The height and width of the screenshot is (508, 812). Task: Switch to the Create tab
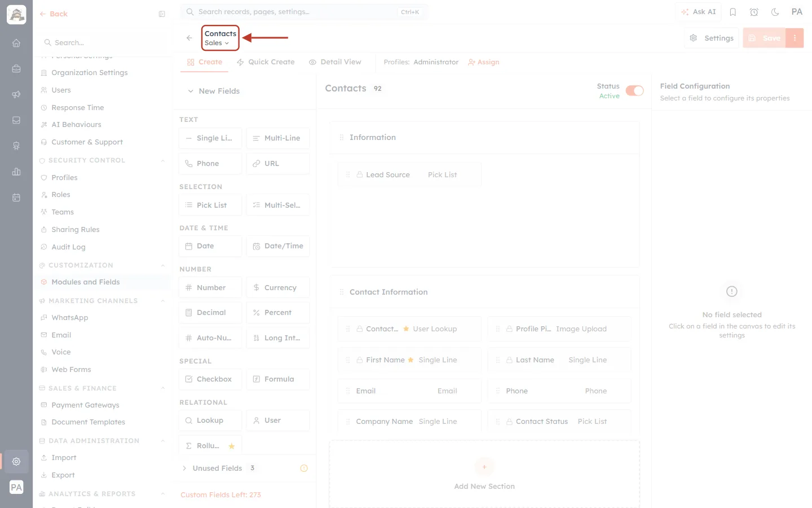pos(205,62)
